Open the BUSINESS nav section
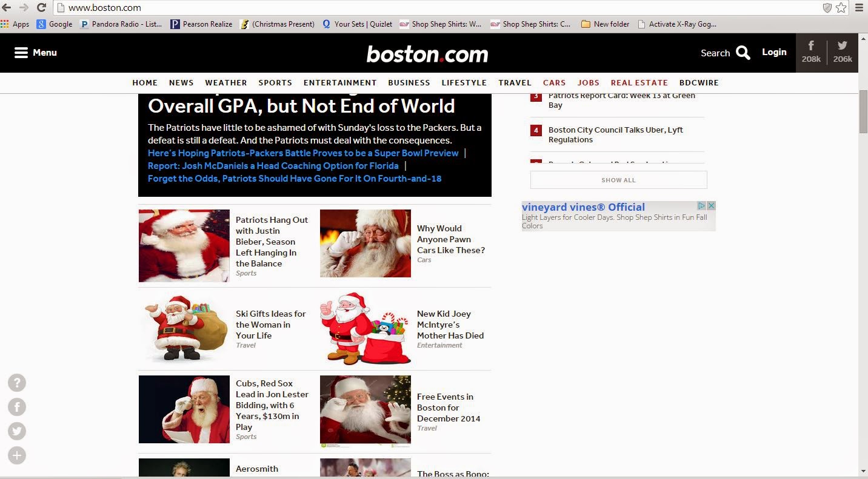 pyautogui.click(x=409, y=83)
